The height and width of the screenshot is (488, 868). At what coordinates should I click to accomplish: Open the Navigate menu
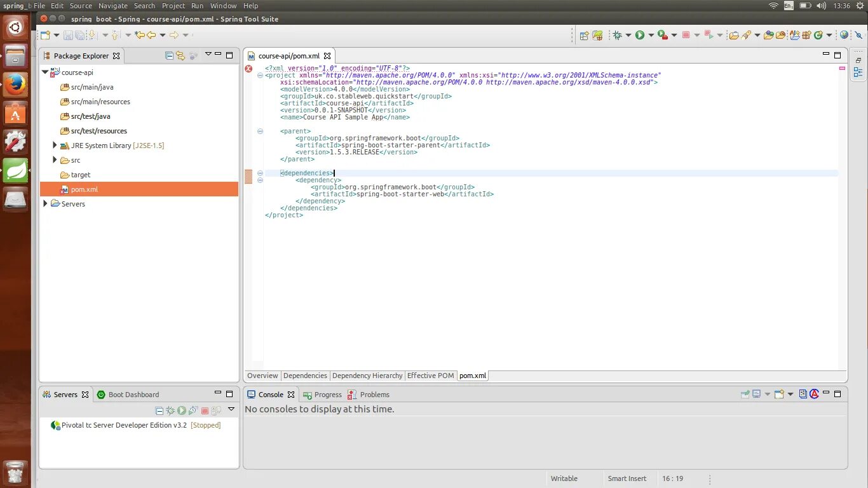click(113, 6)
